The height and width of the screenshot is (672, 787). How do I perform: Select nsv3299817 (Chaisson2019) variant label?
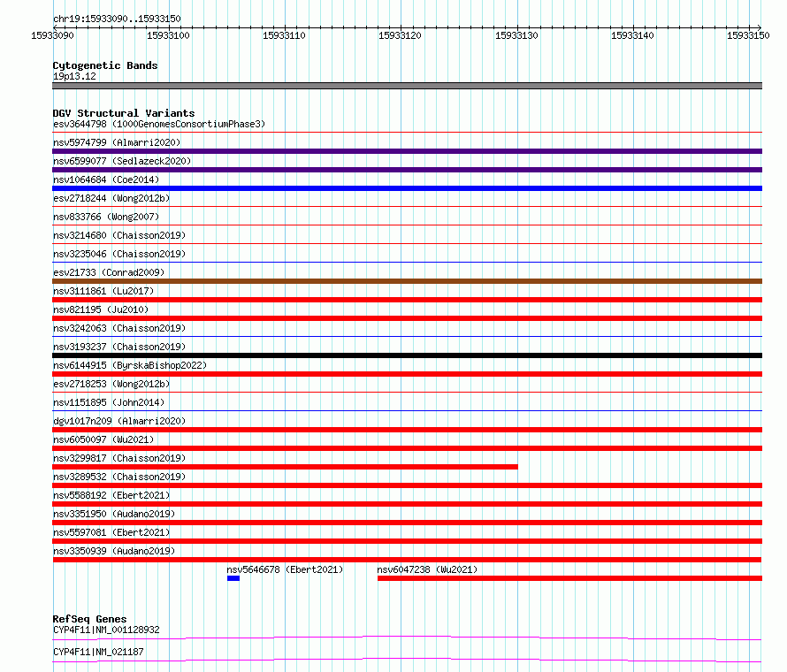point(119,458)
